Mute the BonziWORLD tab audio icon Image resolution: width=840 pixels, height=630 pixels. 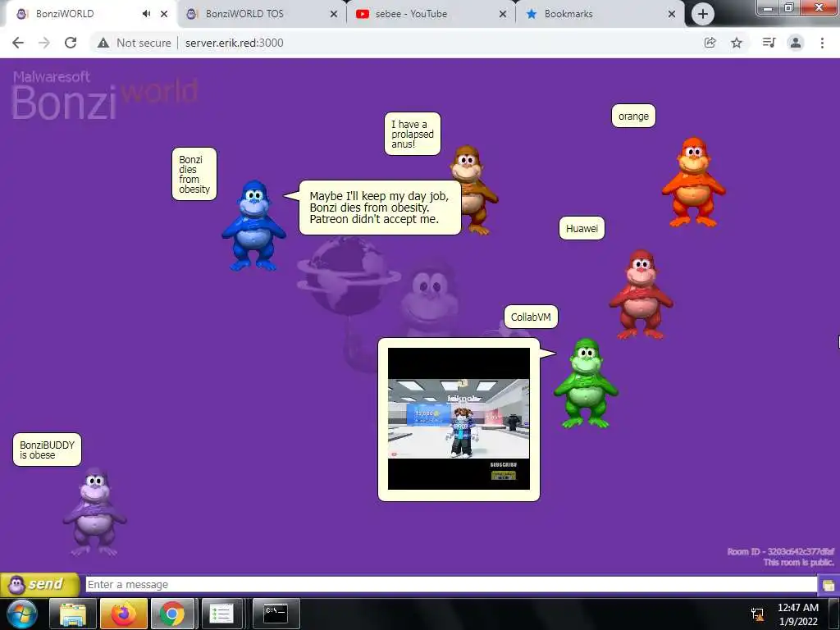(146, 14)
